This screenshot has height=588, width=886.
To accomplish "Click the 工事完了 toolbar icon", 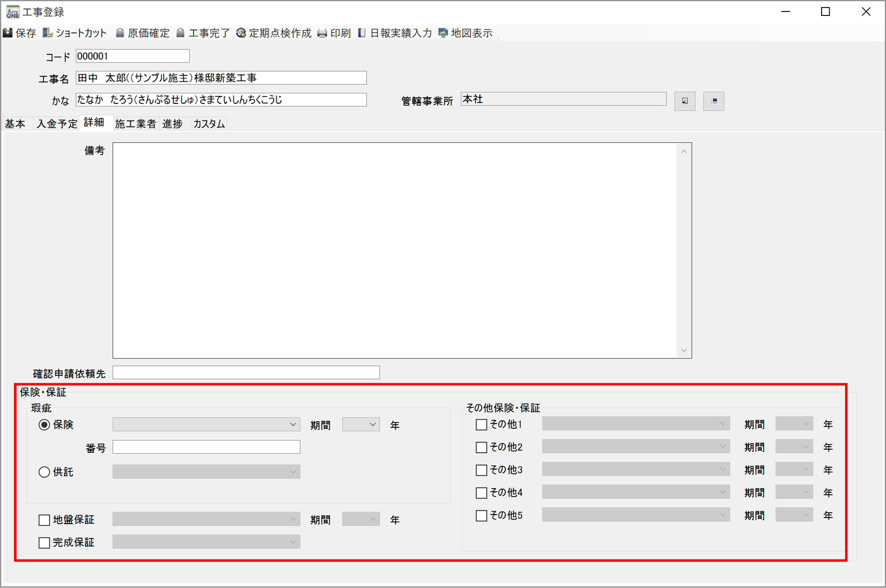I will 181,33.
